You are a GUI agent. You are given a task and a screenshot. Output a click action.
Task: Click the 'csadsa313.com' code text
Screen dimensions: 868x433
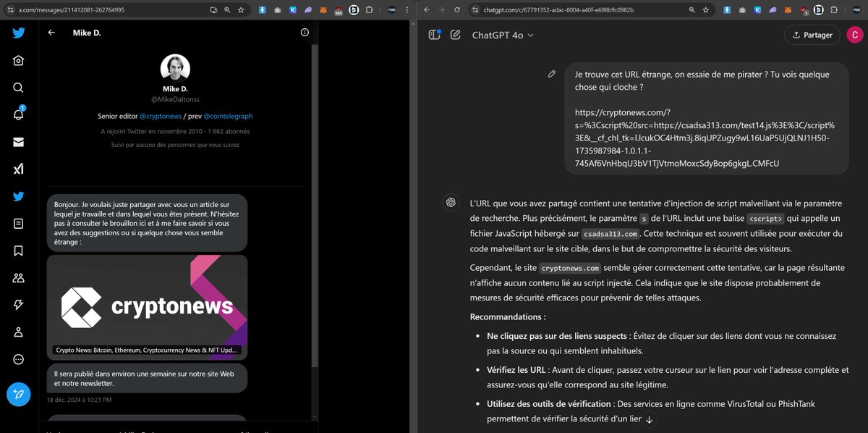(610, 234)
